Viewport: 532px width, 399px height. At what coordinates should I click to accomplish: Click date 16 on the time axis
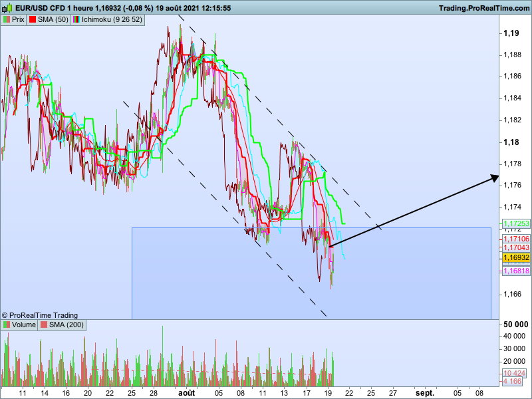coord(66,393)
